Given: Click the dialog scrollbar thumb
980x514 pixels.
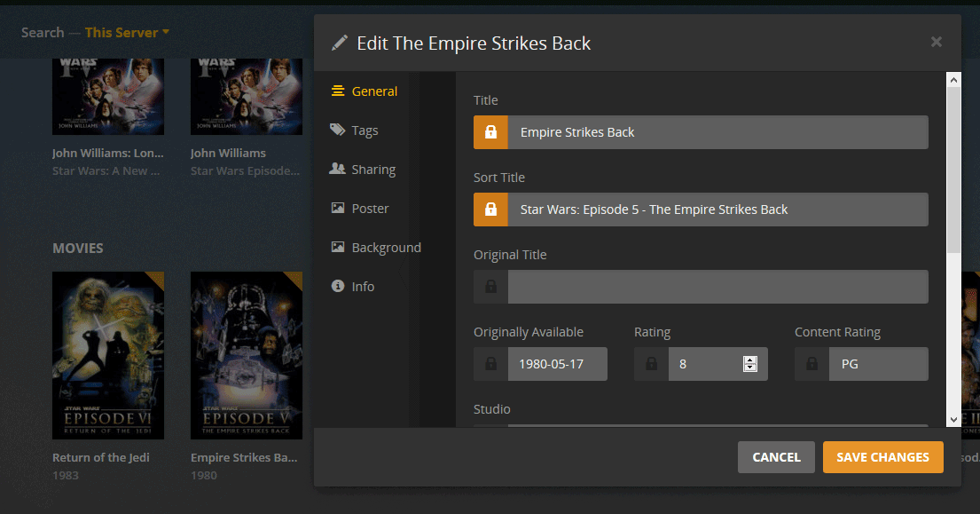Looking at the screenshot, I should (953, 170).
